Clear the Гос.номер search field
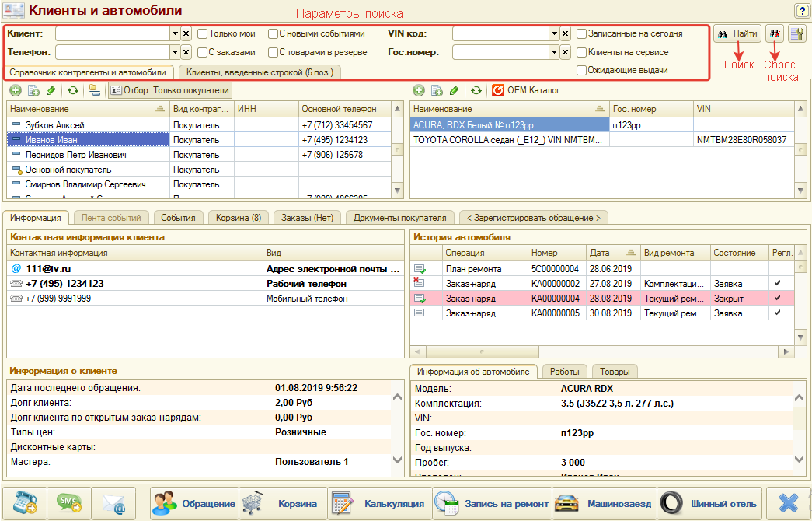 [565, 52]
